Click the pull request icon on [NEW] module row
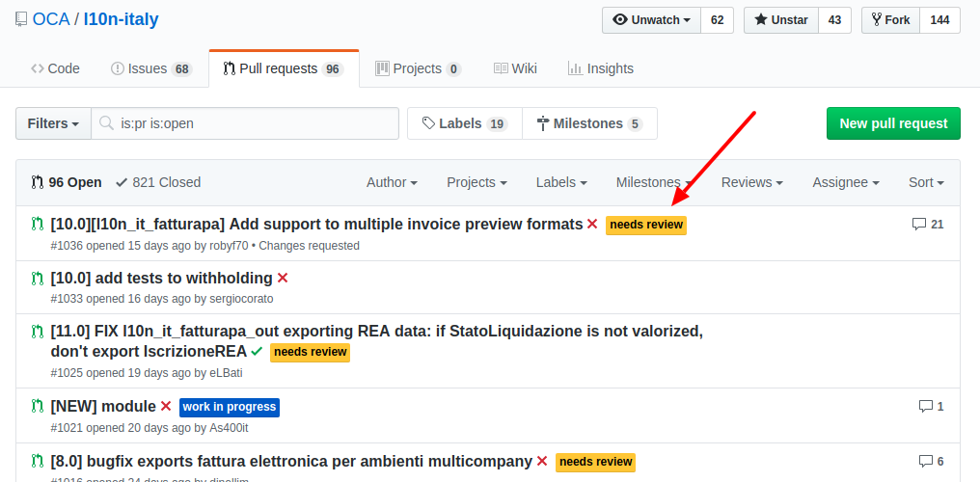 point(39,407)
